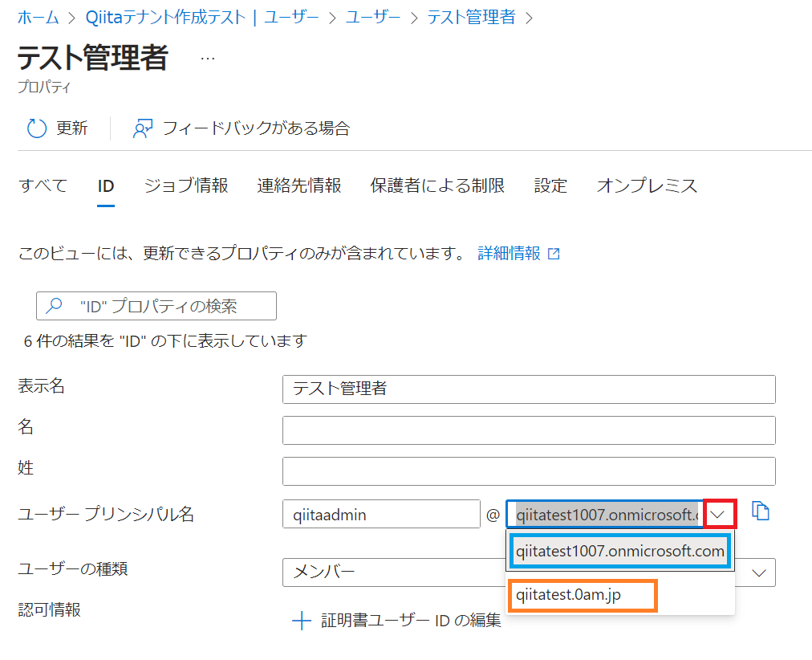Click 証明書ユーザー ID の編集 link

click(x=411, y=621)
